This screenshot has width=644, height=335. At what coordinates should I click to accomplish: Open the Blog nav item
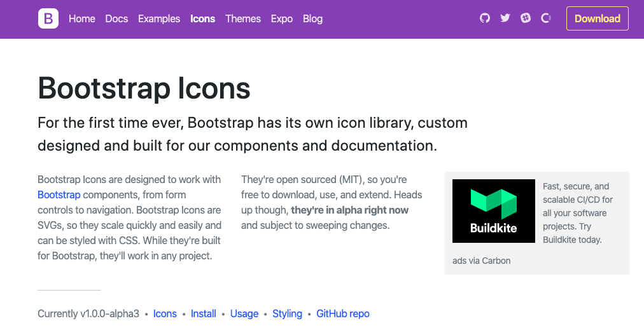[312, 19]
